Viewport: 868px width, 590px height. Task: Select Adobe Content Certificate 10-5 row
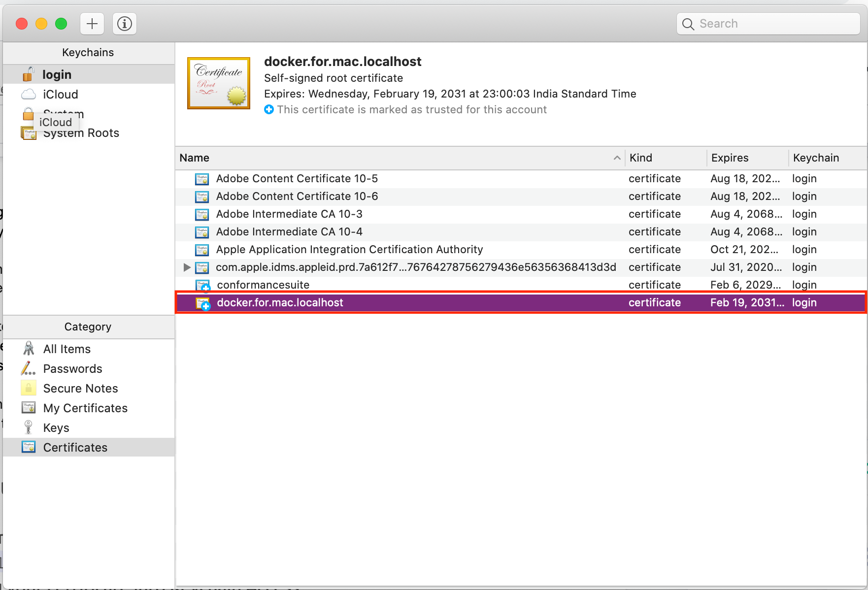click(521, 178)
